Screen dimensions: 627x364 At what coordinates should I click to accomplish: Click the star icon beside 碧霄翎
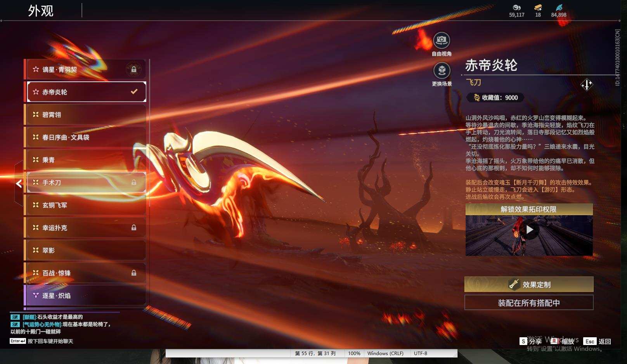[36, 114]
